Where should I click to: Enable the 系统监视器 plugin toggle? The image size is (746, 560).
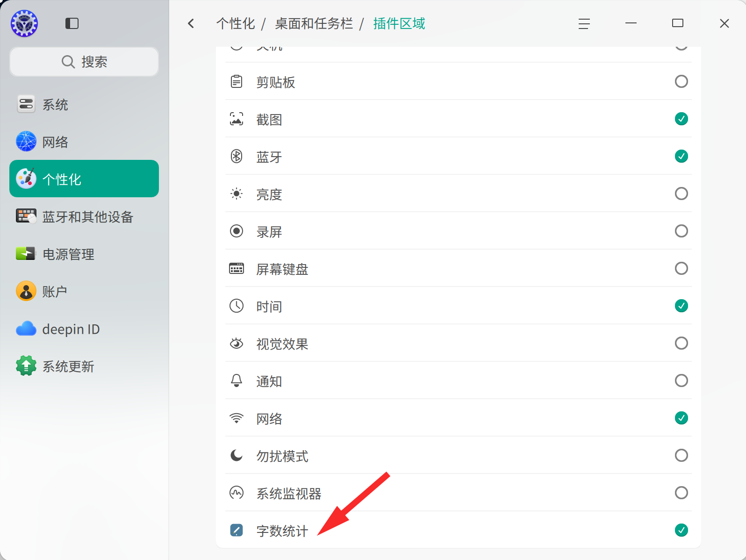(681, 493)
